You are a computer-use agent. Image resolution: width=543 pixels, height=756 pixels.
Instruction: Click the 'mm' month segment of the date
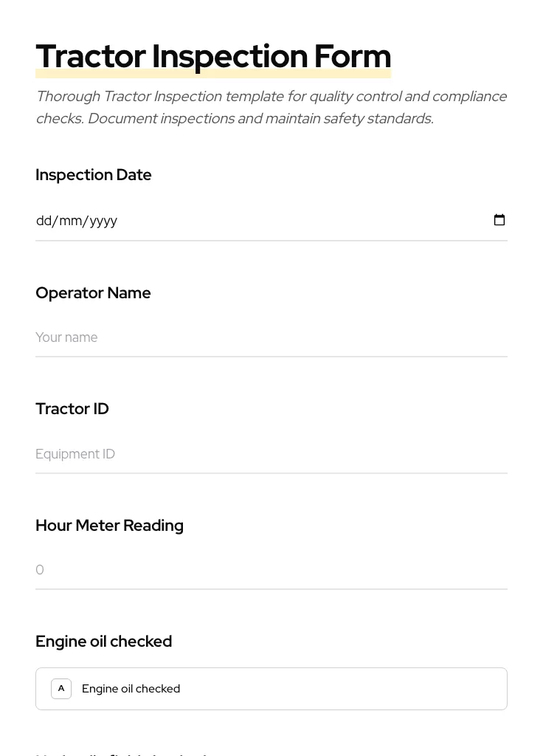70,221
